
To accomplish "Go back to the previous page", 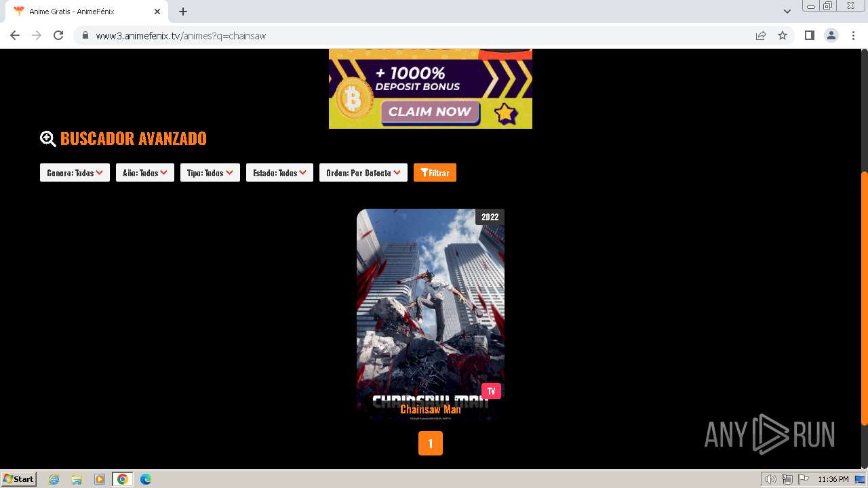I will [15, 35].
